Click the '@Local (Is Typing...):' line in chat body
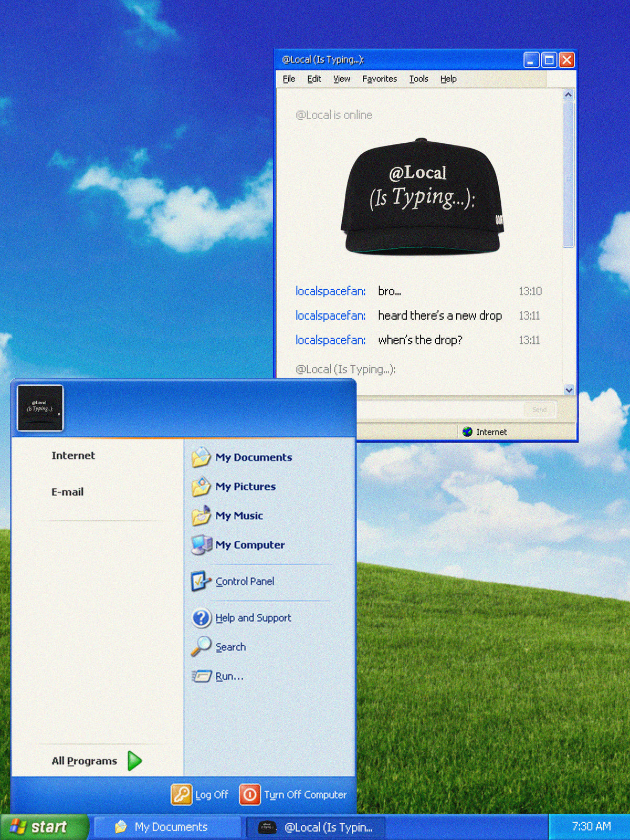Image resolution: width=630 pixels, height=840 pixels. coord(345,370)
